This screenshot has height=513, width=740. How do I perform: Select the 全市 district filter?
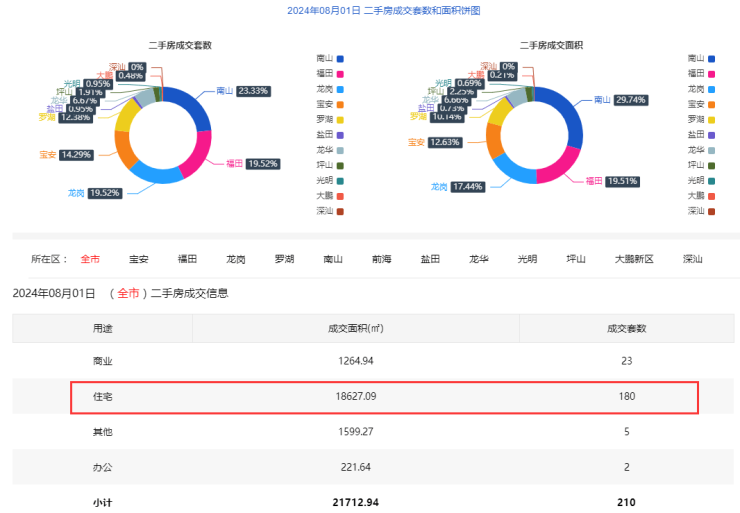click(90, 259)
